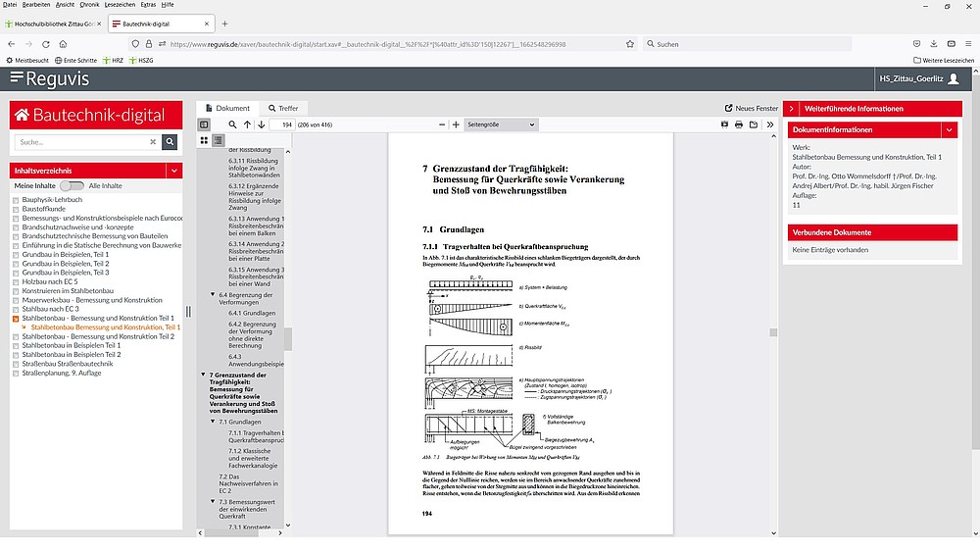
Task: Click the page number input field
Action: [x=283, y=125]
